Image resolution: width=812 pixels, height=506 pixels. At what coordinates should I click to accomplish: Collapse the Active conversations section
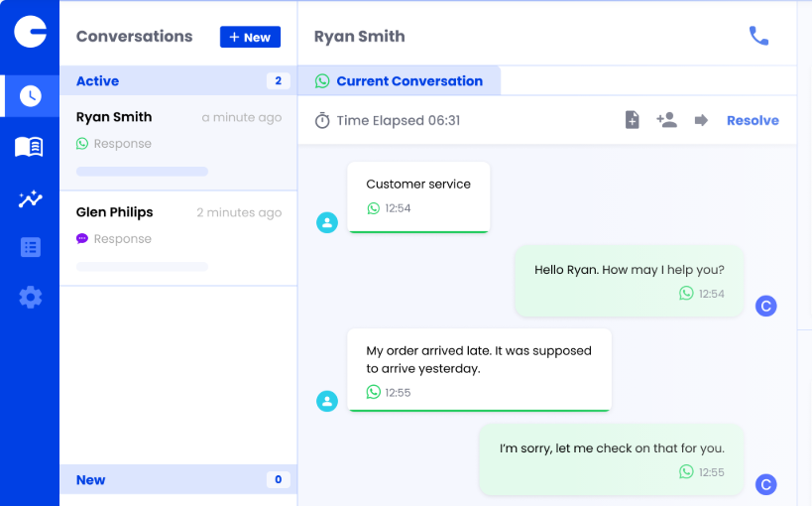coord(178,80)
